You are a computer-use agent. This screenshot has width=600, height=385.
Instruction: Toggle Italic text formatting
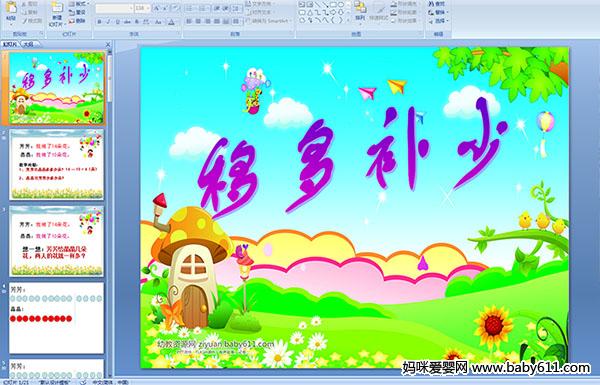click(108, 22)
